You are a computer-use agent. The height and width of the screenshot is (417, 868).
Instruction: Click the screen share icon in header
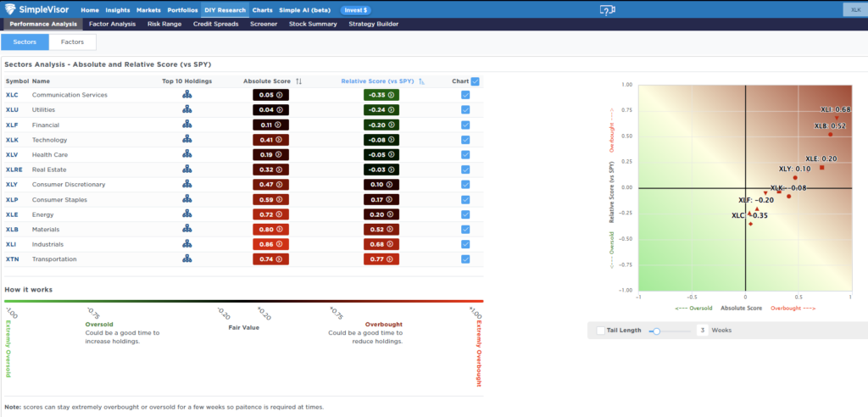607,9
